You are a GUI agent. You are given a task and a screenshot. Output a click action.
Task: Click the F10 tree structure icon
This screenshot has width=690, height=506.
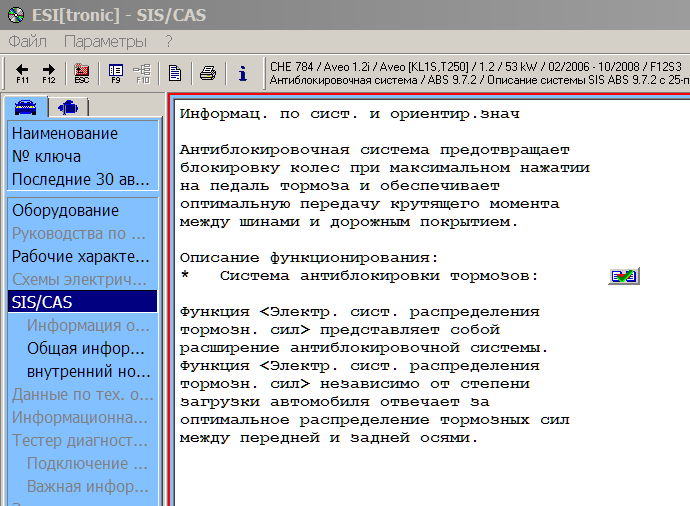click(x=142, y=73)
